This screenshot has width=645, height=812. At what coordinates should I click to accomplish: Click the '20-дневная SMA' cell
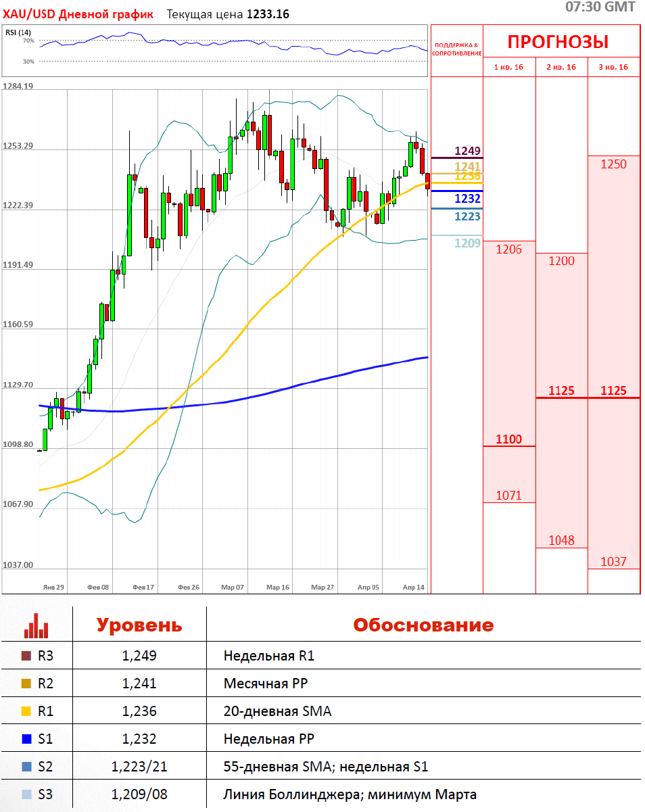277,711
